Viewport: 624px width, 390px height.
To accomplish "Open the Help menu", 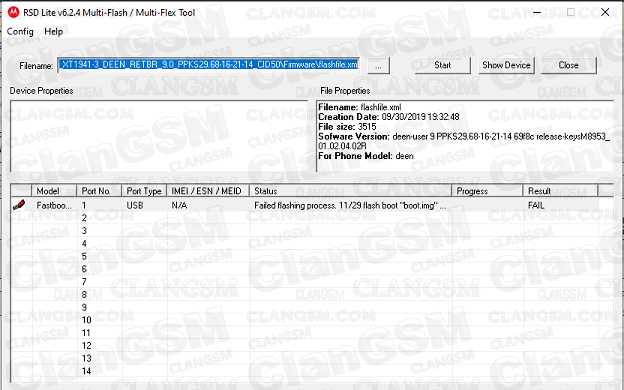I will click(53, 31).
